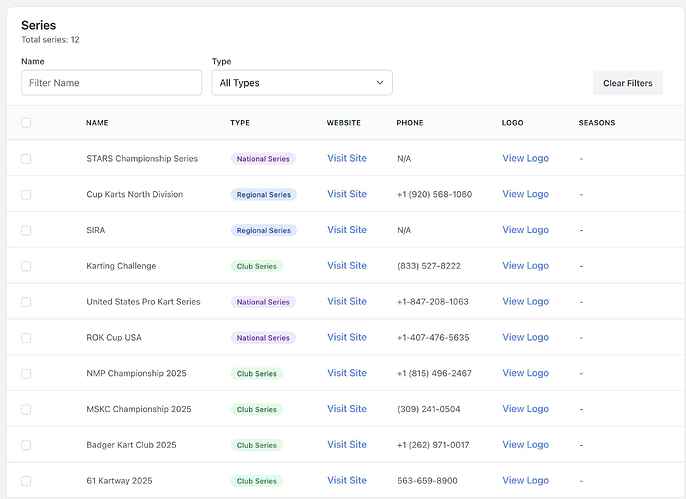Image resolution: width=686 pixels, height=499 pixels.
Task: Click the Total series: 12 text
Action: coord(50,40)
